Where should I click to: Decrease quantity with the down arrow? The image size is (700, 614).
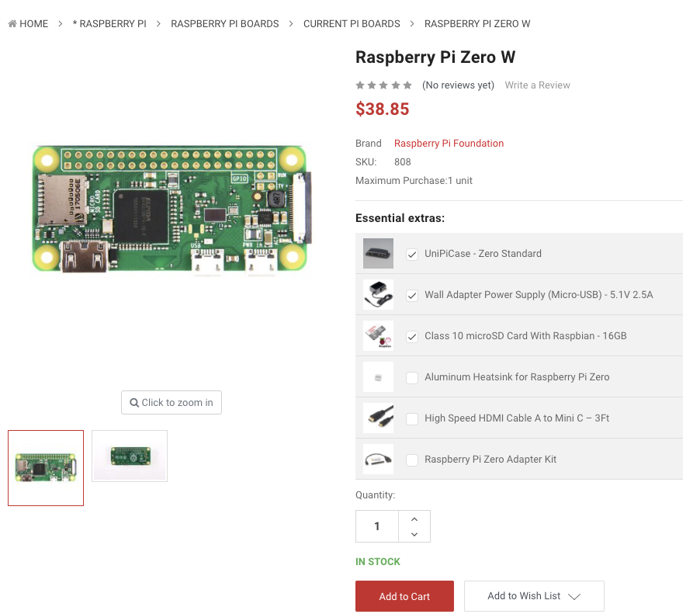(414, 534)
